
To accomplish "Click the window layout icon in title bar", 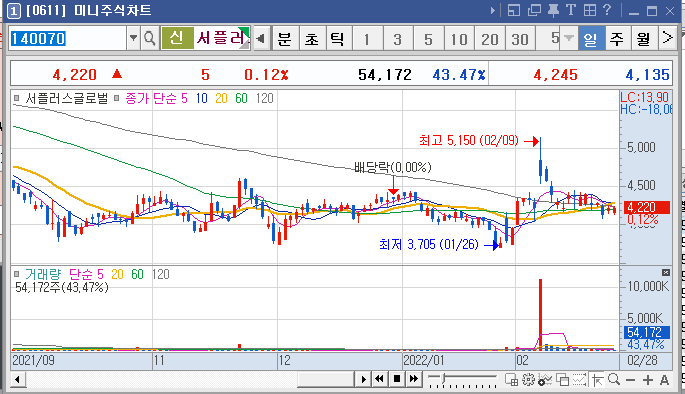I will click(x=514, y=10).
